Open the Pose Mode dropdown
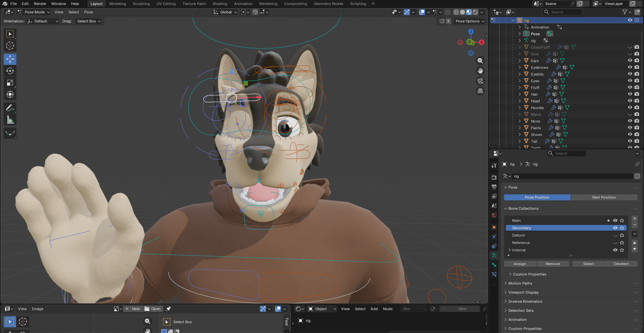This screenshot has height=333, width=644. pos(34,12)
